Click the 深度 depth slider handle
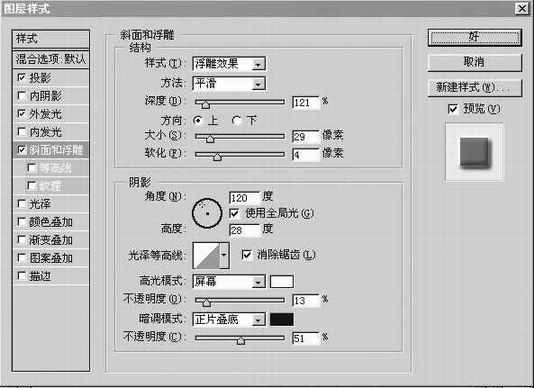Viewport: 534px width, 388px height. coord(205,105)
